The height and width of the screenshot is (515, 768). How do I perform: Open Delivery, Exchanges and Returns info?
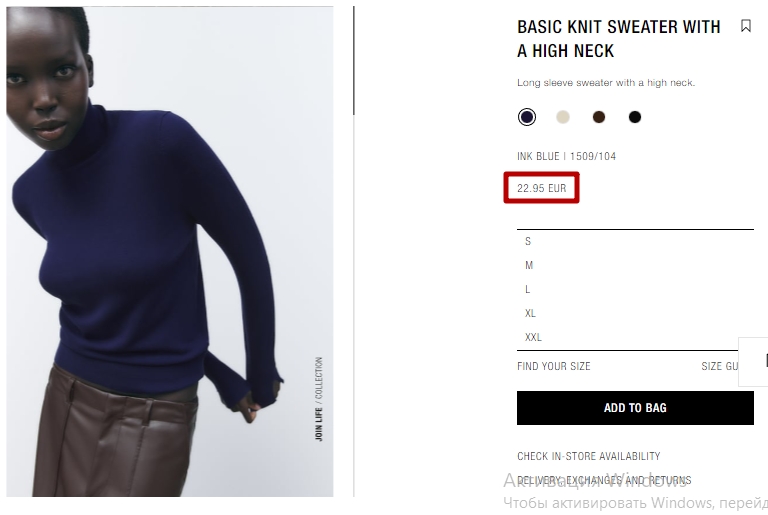tap(604, 480)
